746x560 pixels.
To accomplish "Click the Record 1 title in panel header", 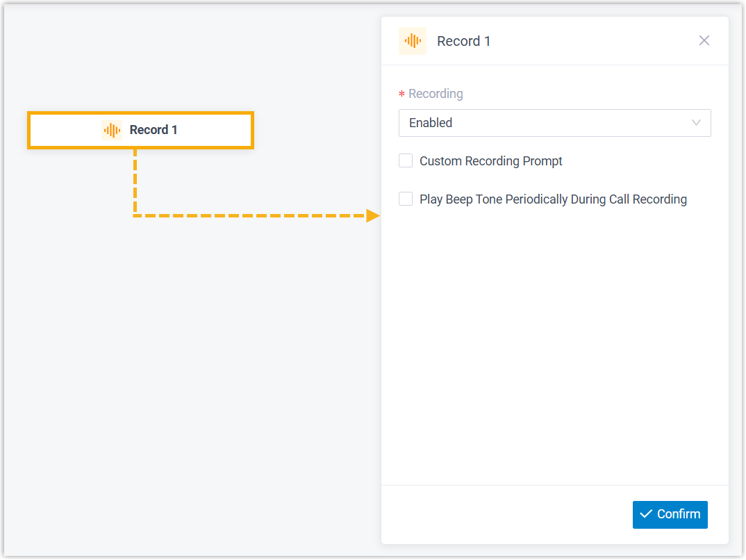I will click(x=463, y=41).
